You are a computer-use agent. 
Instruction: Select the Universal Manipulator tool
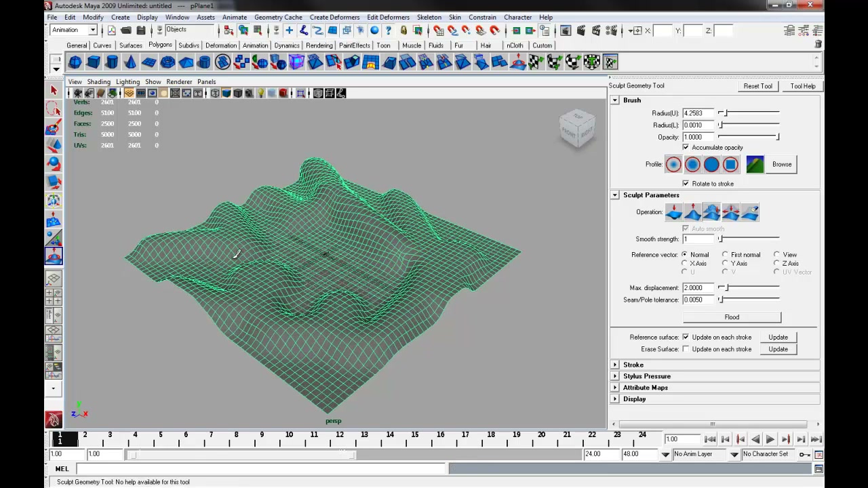tap(54, 200)
